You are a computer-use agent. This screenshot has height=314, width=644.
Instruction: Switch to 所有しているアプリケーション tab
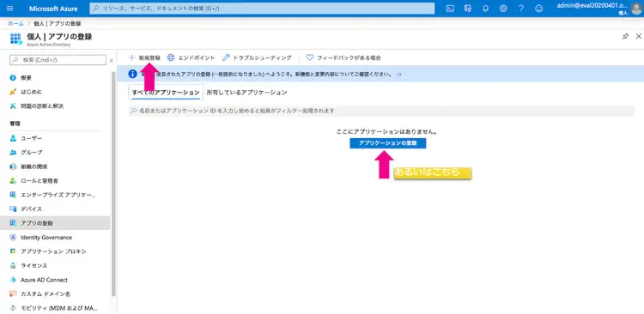(x=246, y=93)
